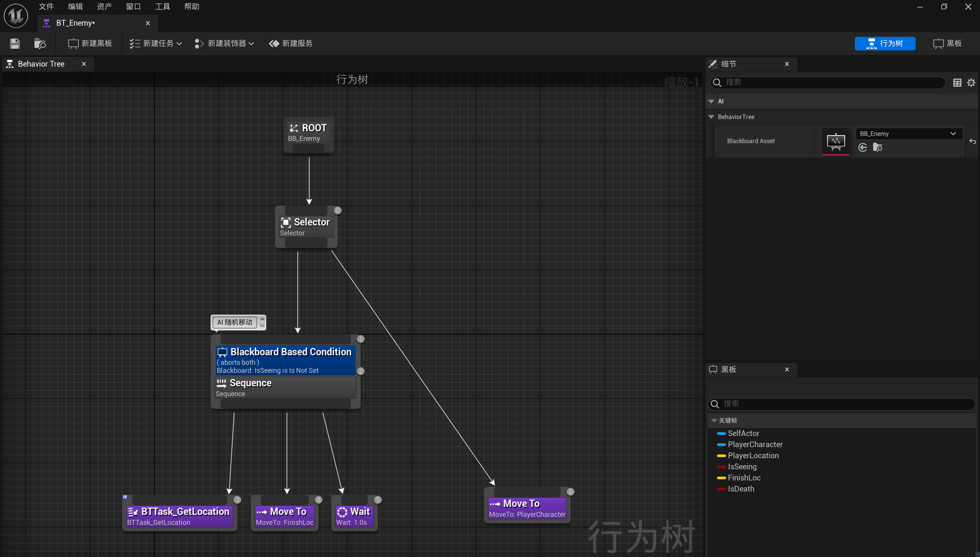Click the Browse to asset in Content Browser icon
Viewport: 980px width, 557px height.
tap(39, 44)
